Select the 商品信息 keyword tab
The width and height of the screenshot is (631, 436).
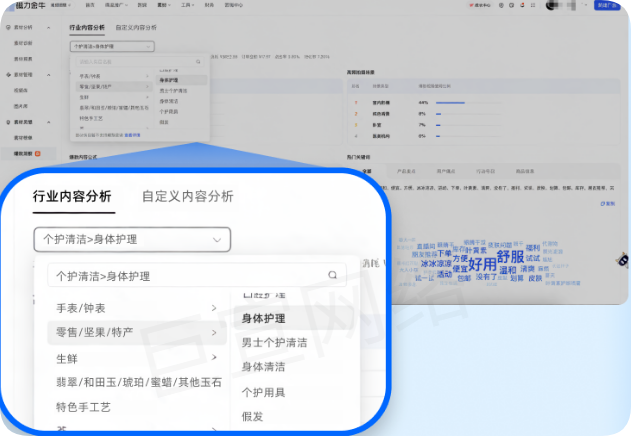point(525,171)
